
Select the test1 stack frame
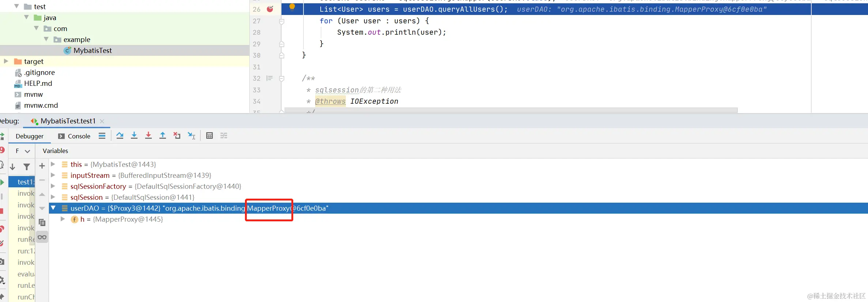tap(22, 182)
